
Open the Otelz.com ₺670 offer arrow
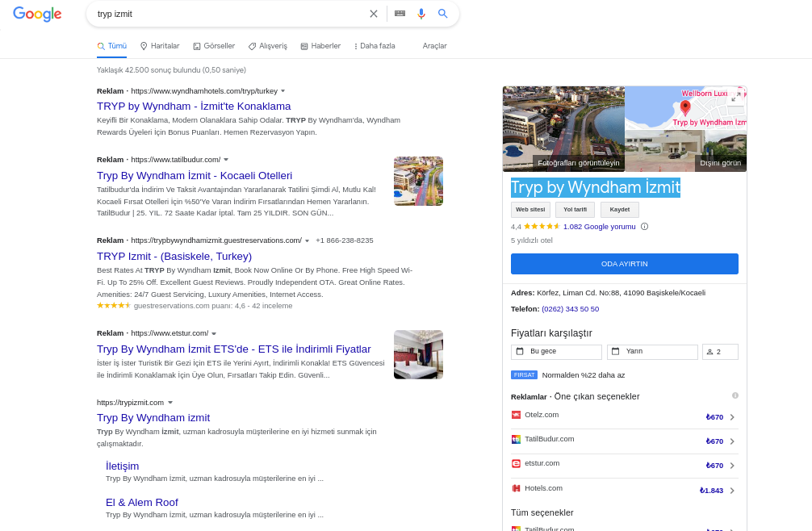click(x=732, y=417)
